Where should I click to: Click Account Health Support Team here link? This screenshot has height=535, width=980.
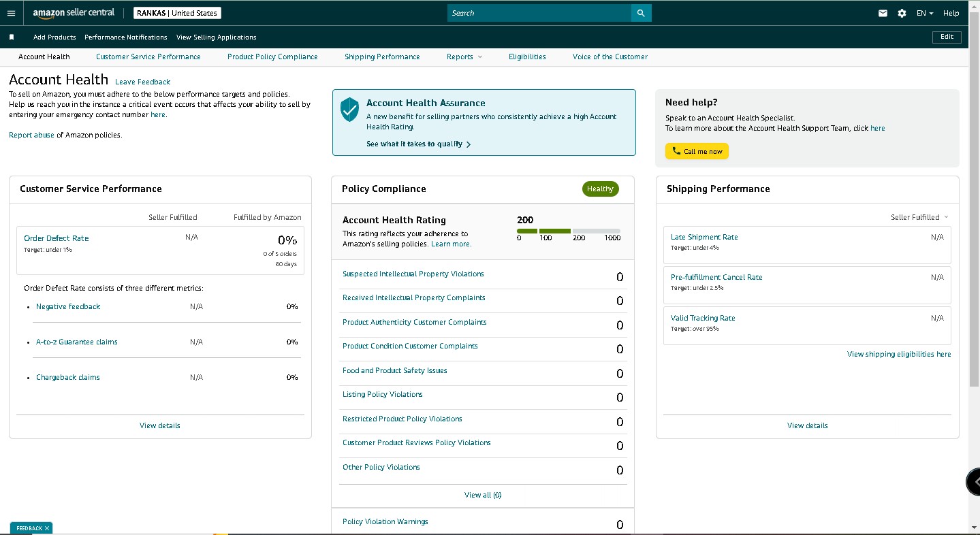(878, 128)
